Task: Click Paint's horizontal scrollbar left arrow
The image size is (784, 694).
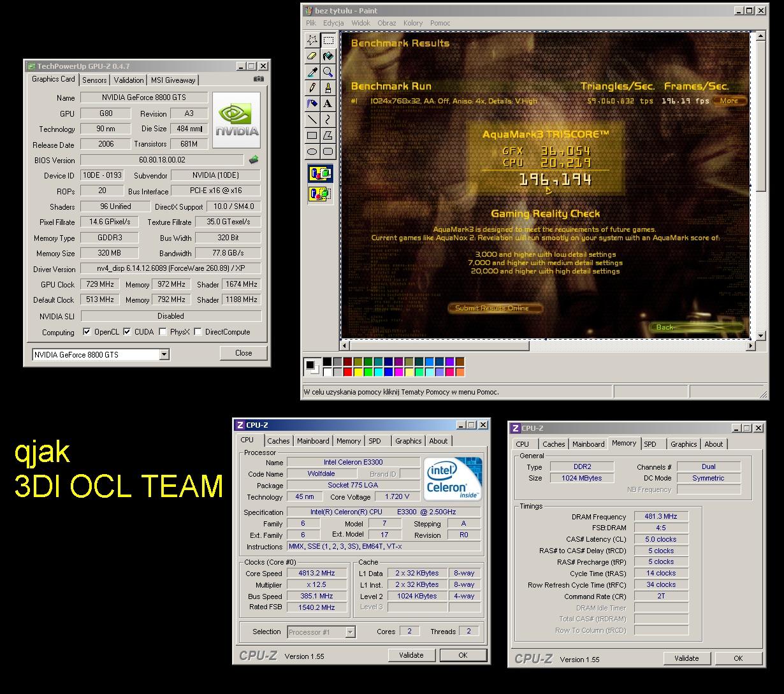Action: (x=345, y=346)
